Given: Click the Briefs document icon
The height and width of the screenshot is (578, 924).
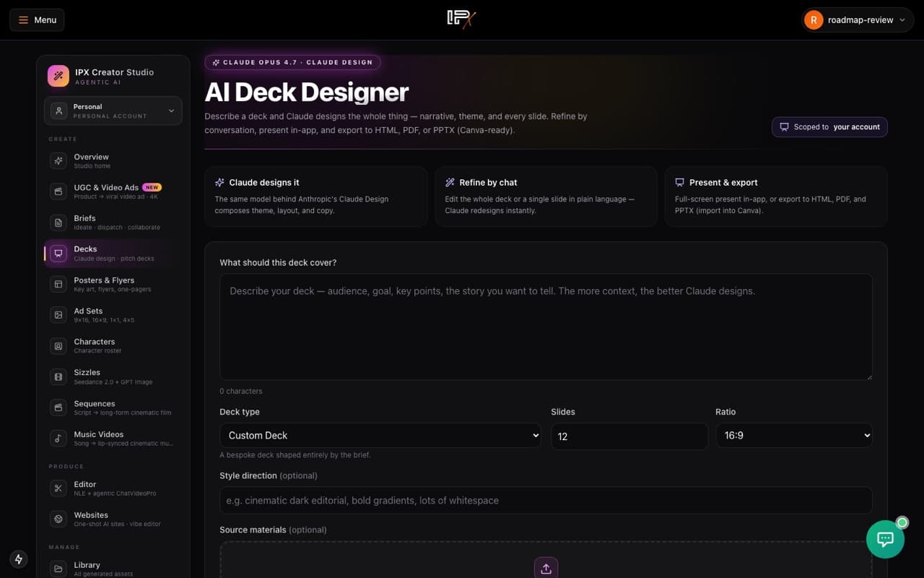Looking at the screenshot, I should coord(58,222).
